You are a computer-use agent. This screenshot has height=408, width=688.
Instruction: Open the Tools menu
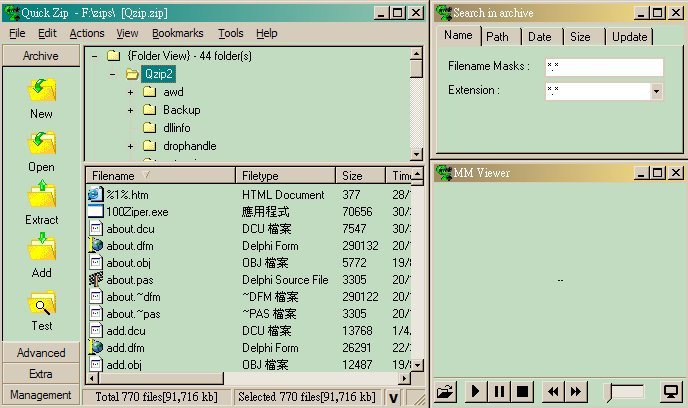pos(231,33)
